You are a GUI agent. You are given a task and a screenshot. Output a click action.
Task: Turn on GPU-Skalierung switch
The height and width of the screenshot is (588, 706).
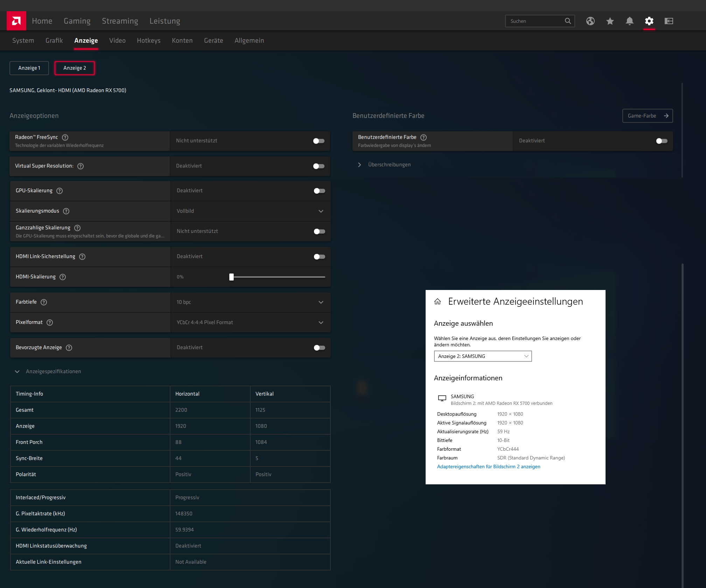coord(319,191)
